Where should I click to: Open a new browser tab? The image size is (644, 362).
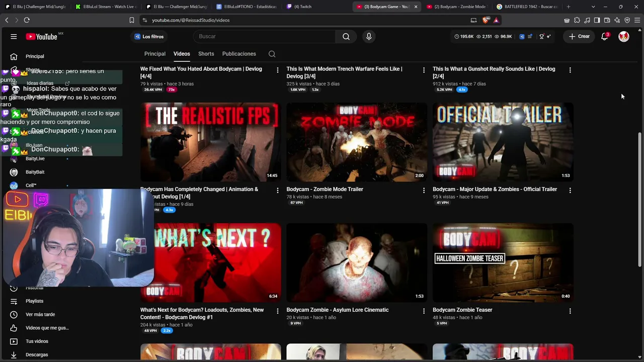569,7
